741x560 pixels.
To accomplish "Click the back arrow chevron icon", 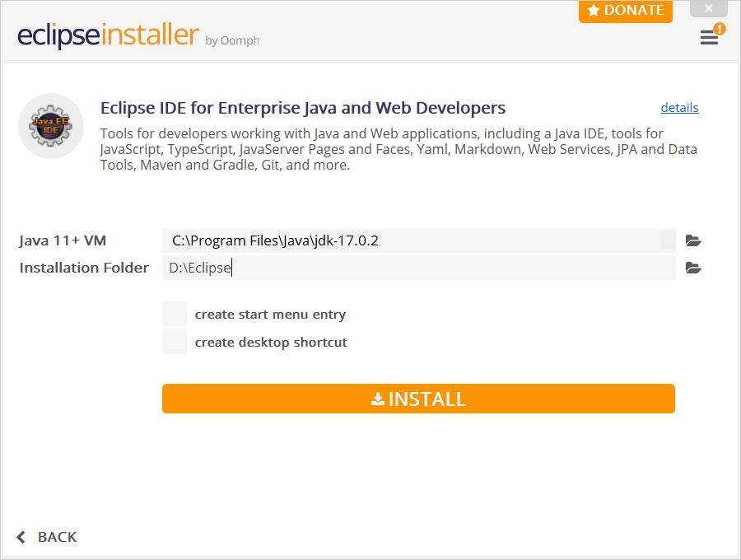I will tap(21, 537).
